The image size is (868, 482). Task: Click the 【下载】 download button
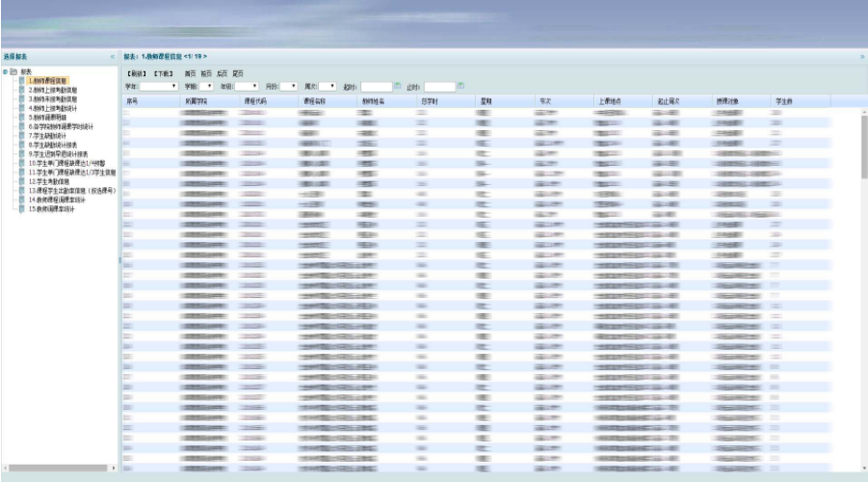point(162,73)
